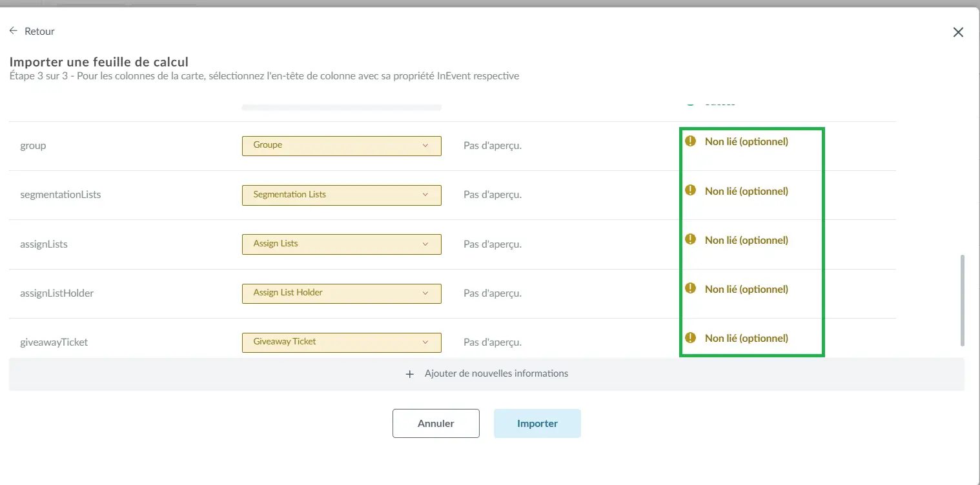Screen dimensions: 980x485
Task: Select the 'assignLists' column name
Action: click(44, 244)
